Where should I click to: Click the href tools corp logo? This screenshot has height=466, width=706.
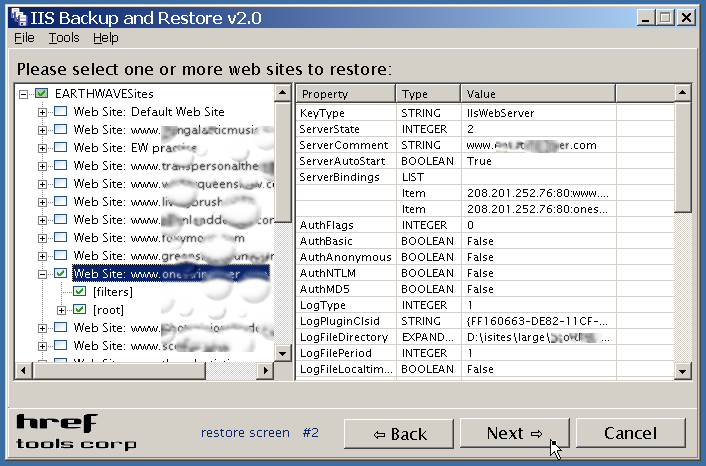[76, 432]
